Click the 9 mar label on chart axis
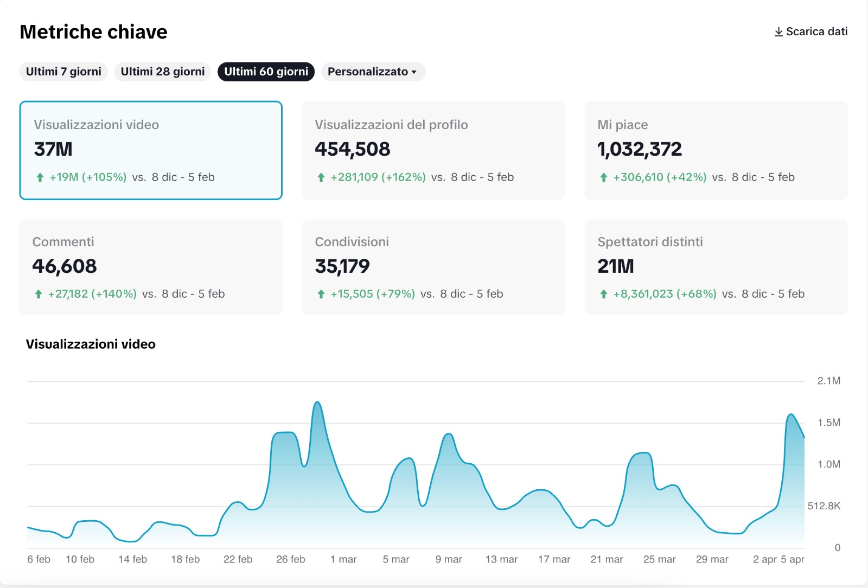The image size is (868, 588). 449,559
